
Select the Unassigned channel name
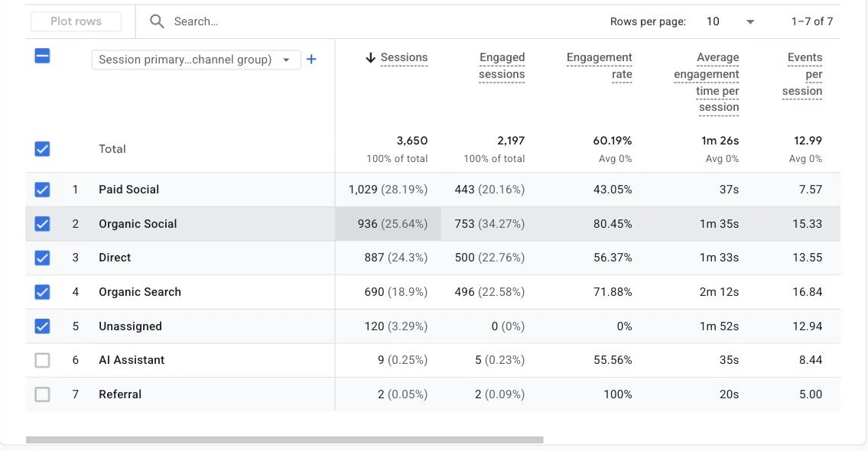click(x=130, y=326)
